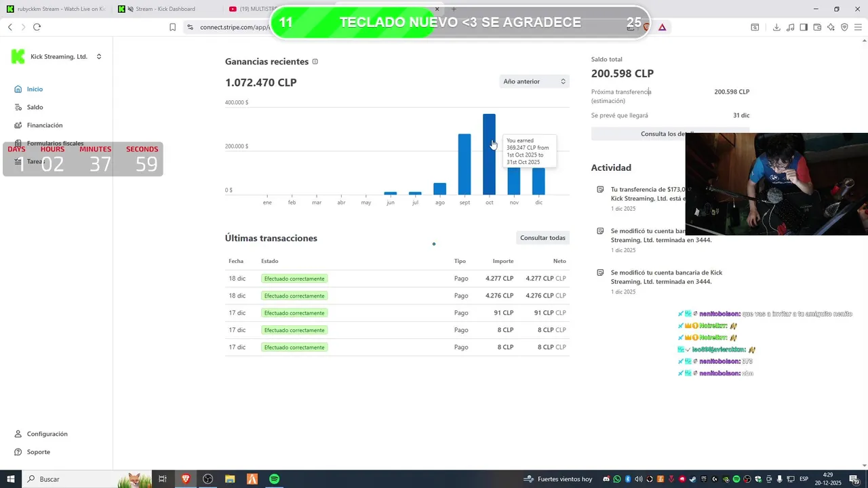Click the 4.276 CLP importe value
Image resolution: width=868 pixels, height=488 pixels.
500,296
